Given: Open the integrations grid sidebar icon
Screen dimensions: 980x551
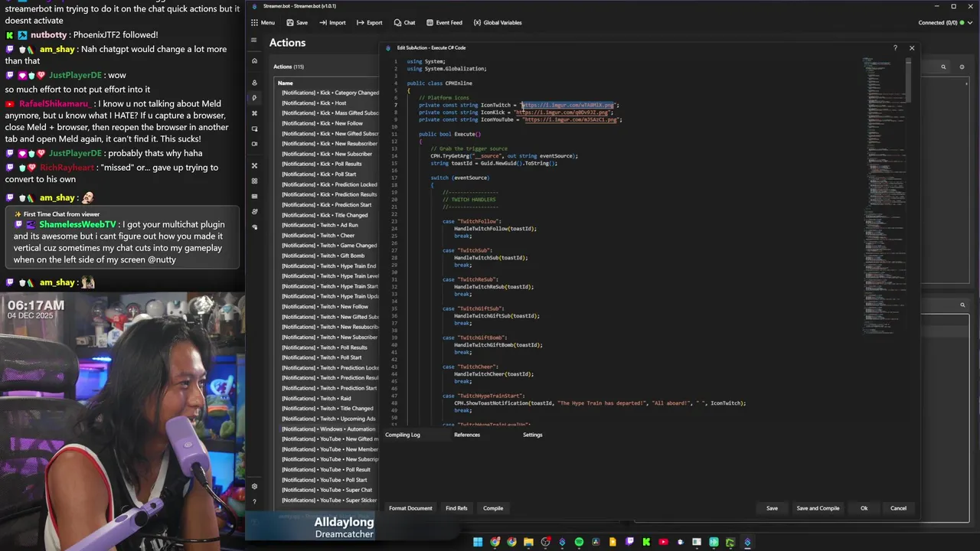Looking at the screenshot, I should (254, 181).
